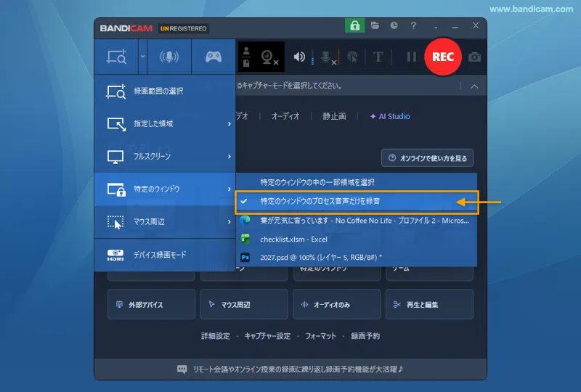This screenshot has height=392, width=581.
Task: Open the 詳細設定 link
Action: click(x=215, y=336)
